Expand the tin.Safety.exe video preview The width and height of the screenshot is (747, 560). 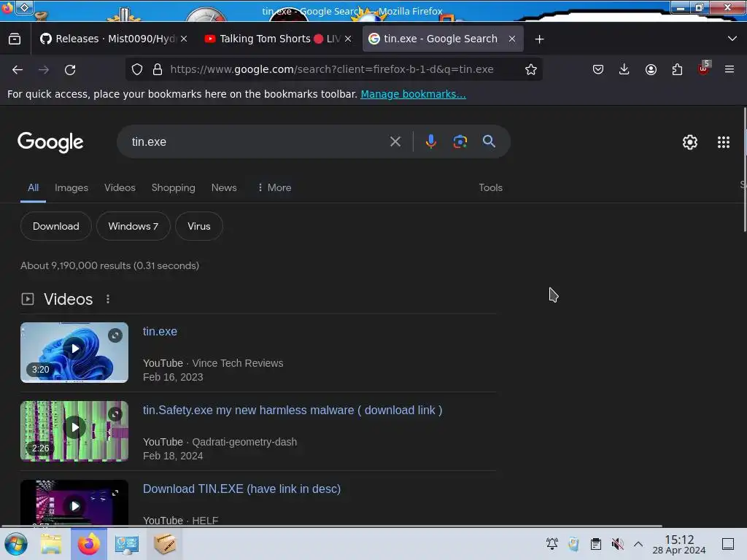click(115, 414)
